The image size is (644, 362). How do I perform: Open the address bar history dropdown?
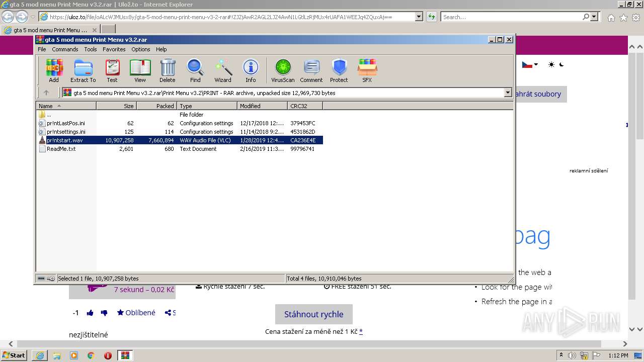(x=419, y=17)
